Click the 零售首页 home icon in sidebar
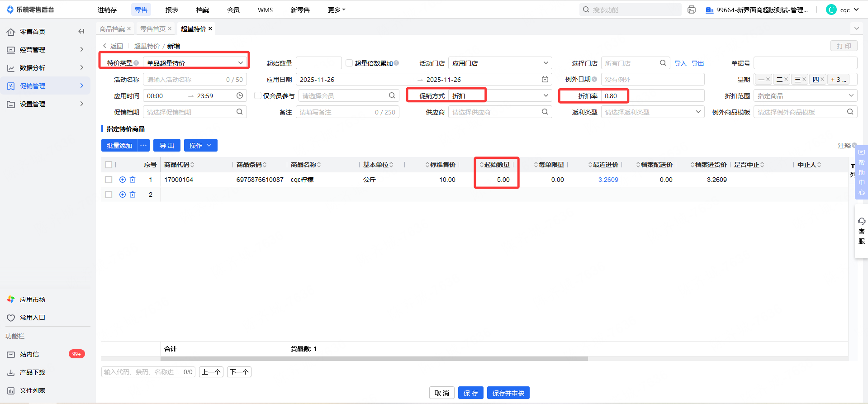This screenshot has height=404, width=868. [11, 32]
